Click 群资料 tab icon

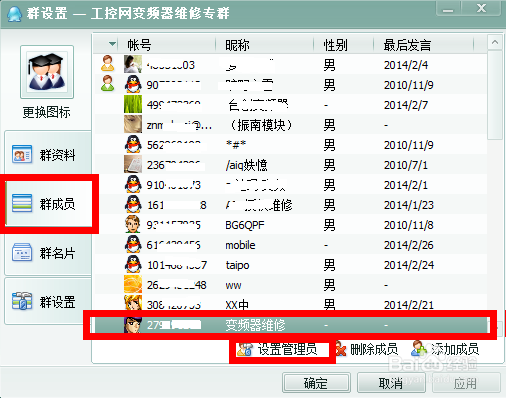click(x=22, y=154)
